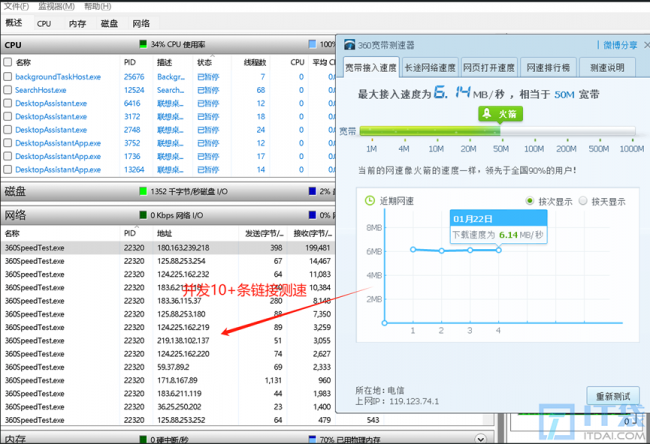Click the backgroundTaskHost.exe process name
The image size is (650, 444).
pos(58,77)
